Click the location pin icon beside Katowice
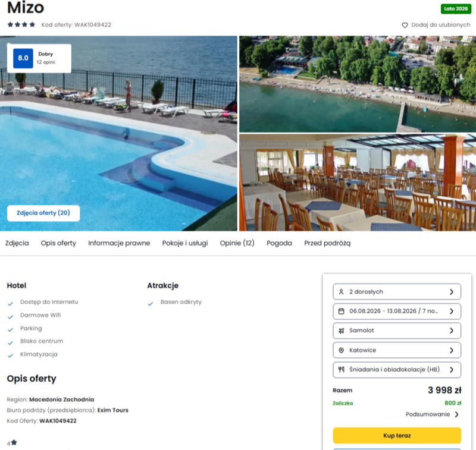This screenshot has width=476, height=450. 341,350
